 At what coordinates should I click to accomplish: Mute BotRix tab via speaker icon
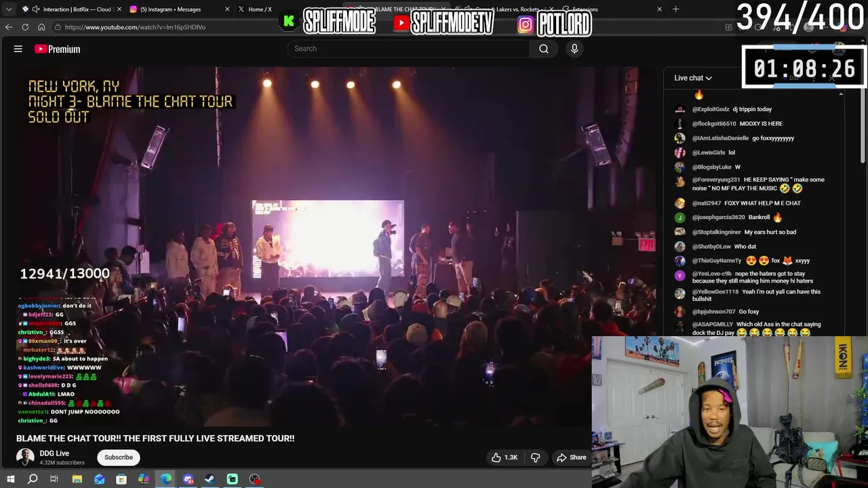[35, 9]
